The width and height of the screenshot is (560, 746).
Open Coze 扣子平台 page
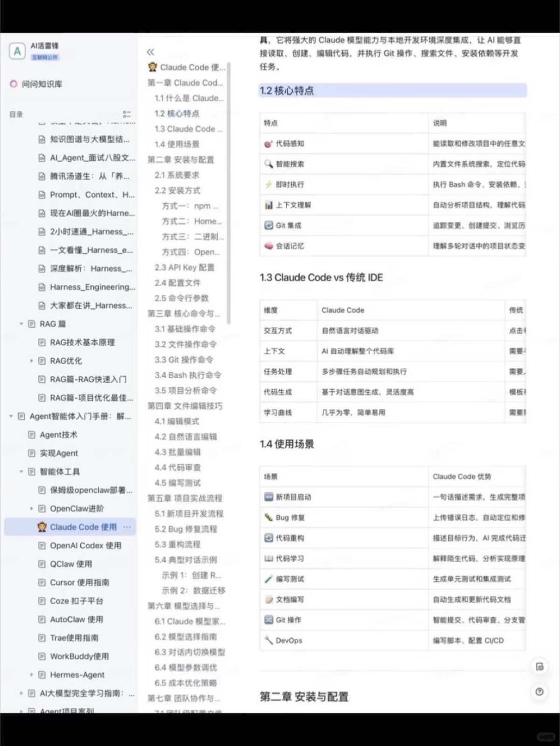pyautogui.click(x=76, y=601)
